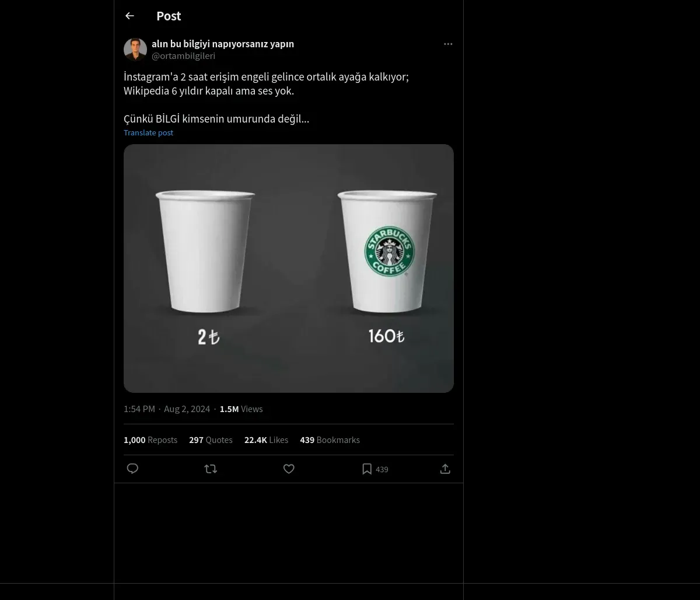This screenshot has height=600, width=700.
Task: Click the Starbucks logo on the cup
Action: point(389,252)
